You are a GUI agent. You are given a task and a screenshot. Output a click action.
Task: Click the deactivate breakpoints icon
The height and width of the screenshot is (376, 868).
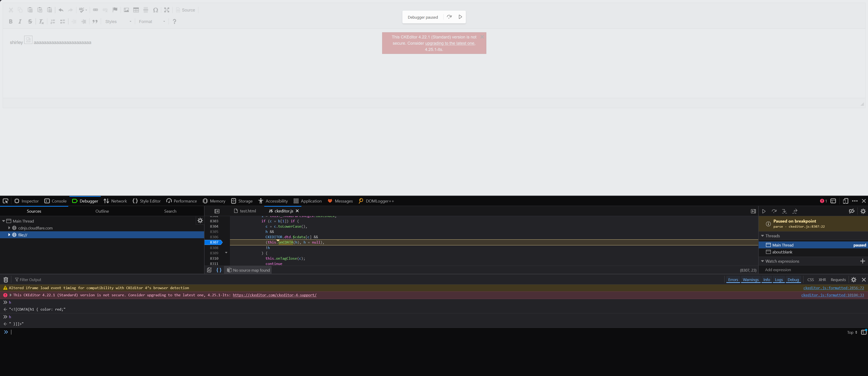(x=851, y=211)
